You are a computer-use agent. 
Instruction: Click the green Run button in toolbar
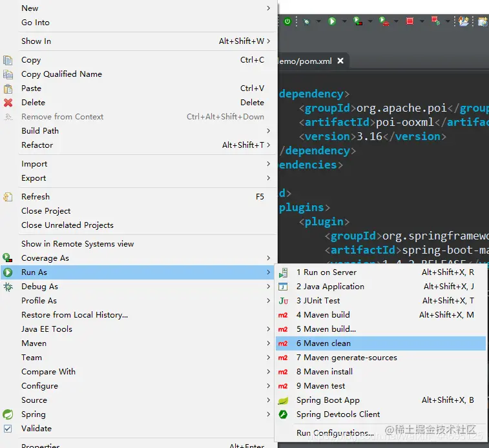tap(332, 21)
